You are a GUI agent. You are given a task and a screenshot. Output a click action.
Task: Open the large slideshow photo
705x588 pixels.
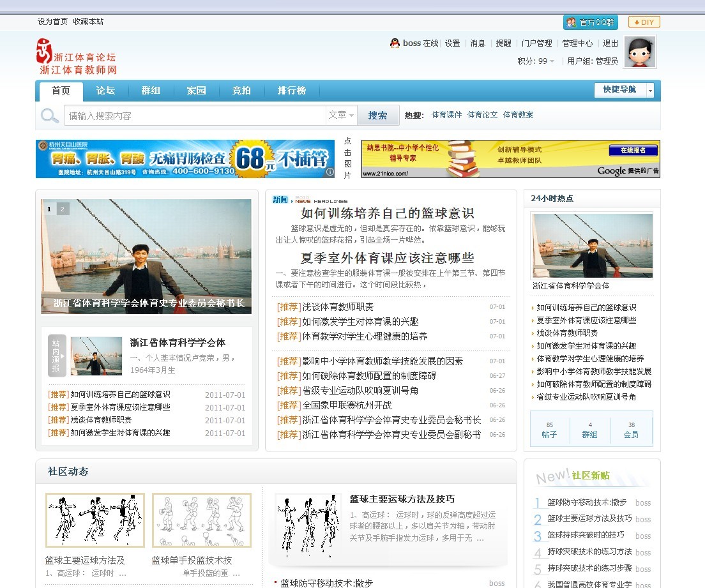point(146,256)
